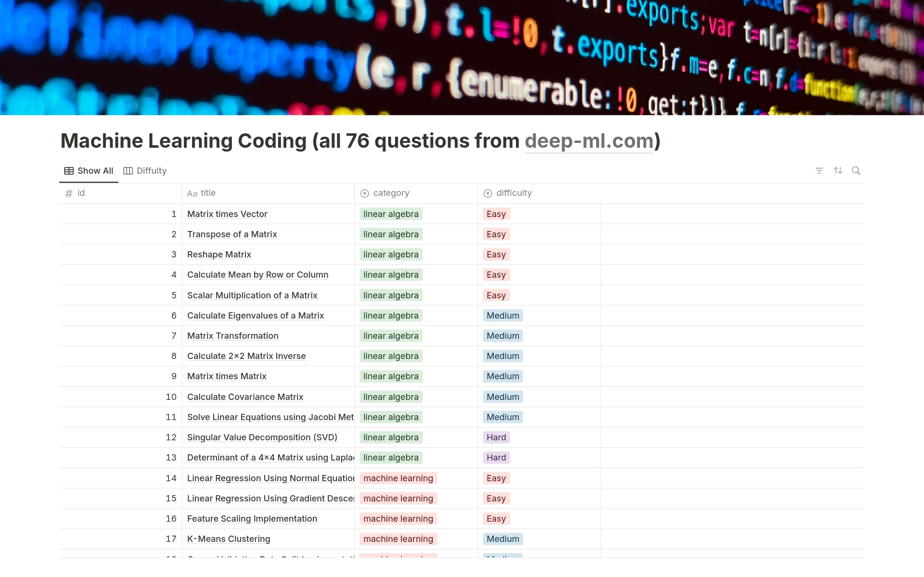The image size is (924, 577).
Task: Click the hash icon in the id column header
Action: click(x=69, y=193)
